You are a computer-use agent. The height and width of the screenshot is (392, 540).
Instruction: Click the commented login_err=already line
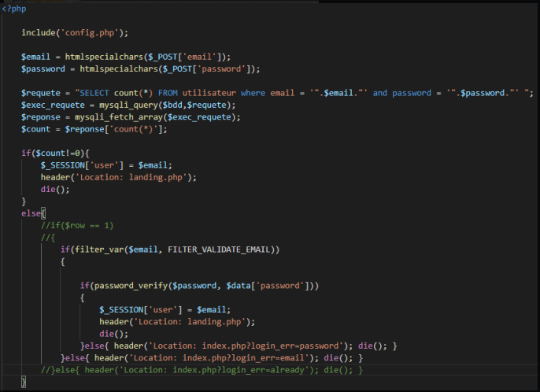click(202, 370)
